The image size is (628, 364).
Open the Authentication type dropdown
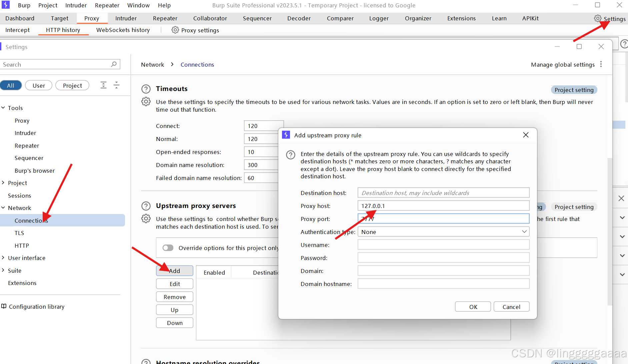pyautogui.click(x=443, y=232)
